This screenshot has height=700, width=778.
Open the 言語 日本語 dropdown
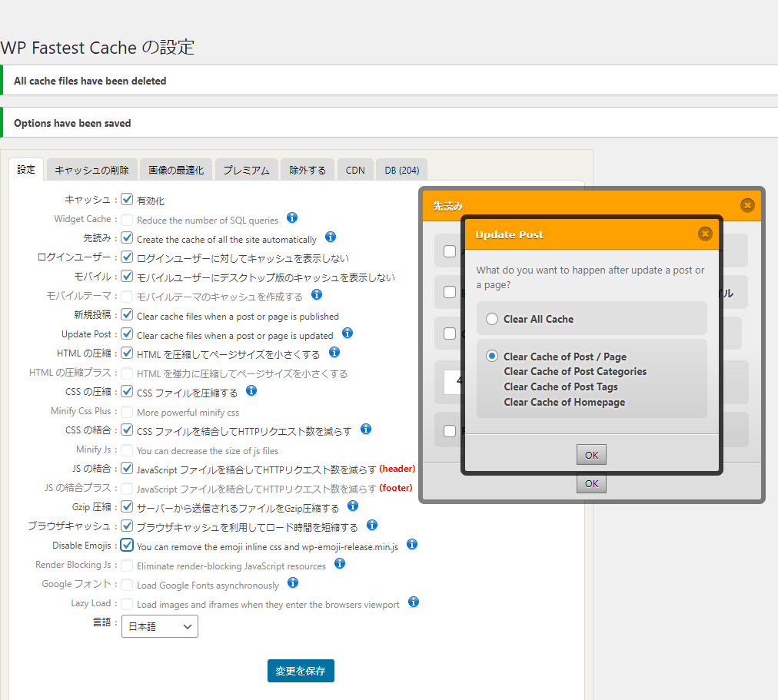(160, 626)
